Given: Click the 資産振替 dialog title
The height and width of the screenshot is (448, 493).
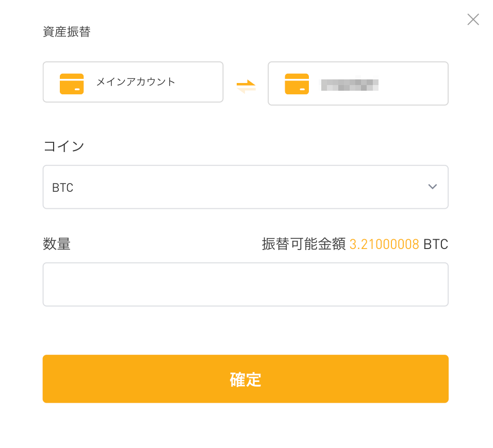Looking at the screenshot, I should coord(67,32).
